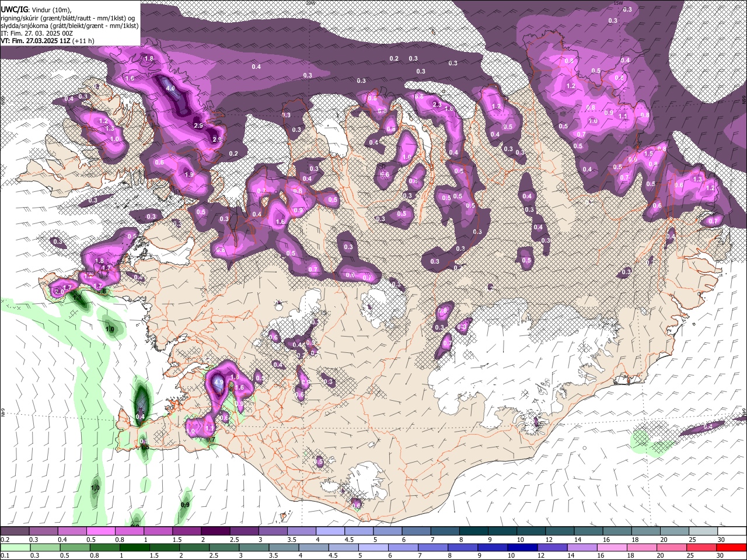Screen dimensions: 747x560
Task: Pick lower scale swatch between 0.5 and 0.8
Action: coord(74,547)
